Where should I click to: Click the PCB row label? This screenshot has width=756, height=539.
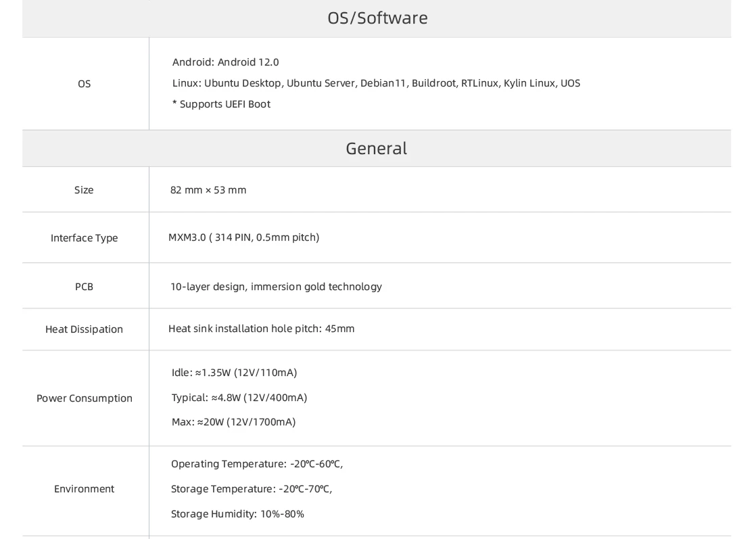(x=85, y=287)
